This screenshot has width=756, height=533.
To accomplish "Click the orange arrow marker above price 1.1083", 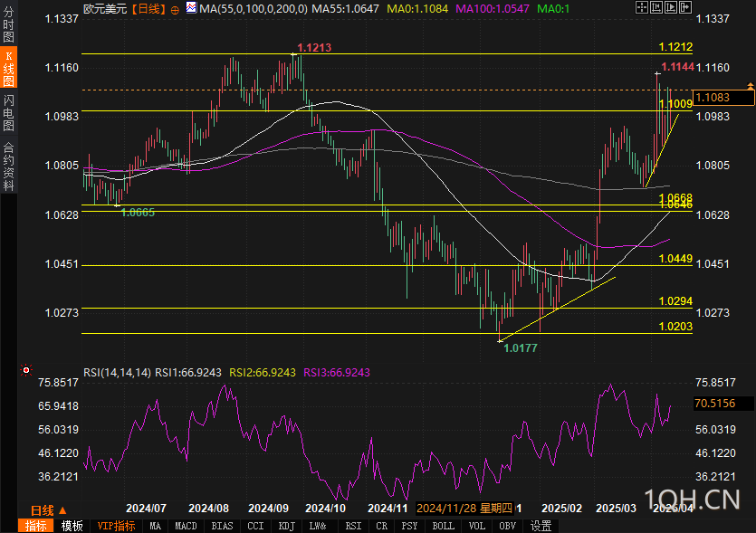I will coord(751,85).
